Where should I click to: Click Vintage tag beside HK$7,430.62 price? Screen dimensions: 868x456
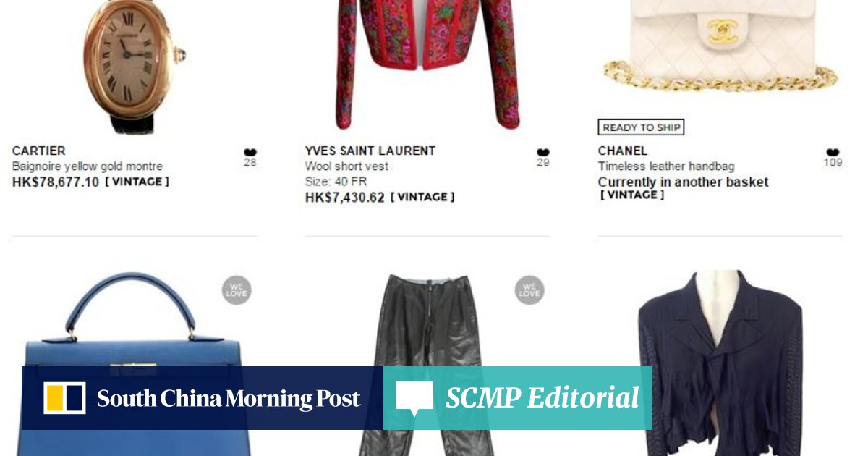(422, 197)
